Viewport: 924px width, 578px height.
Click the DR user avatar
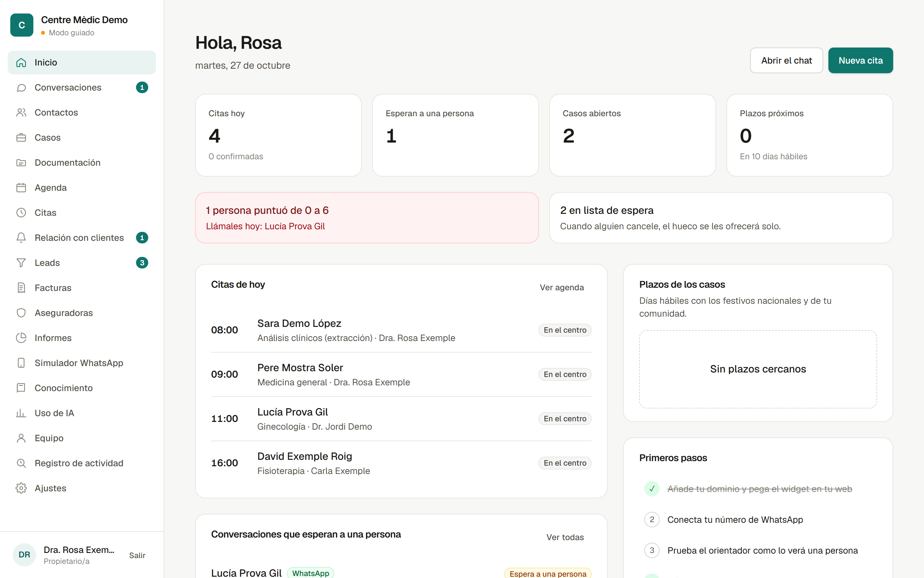point(24,555)
